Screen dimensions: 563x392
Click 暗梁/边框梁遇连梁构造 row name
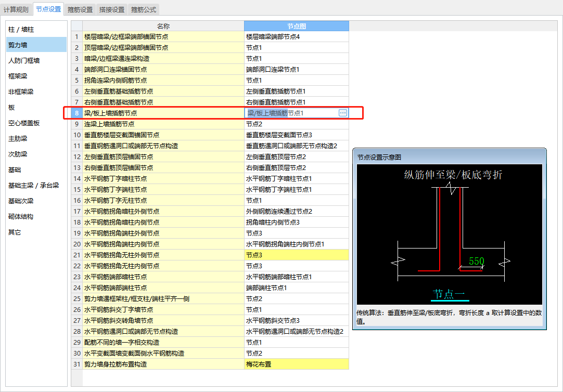pos(163,58)
